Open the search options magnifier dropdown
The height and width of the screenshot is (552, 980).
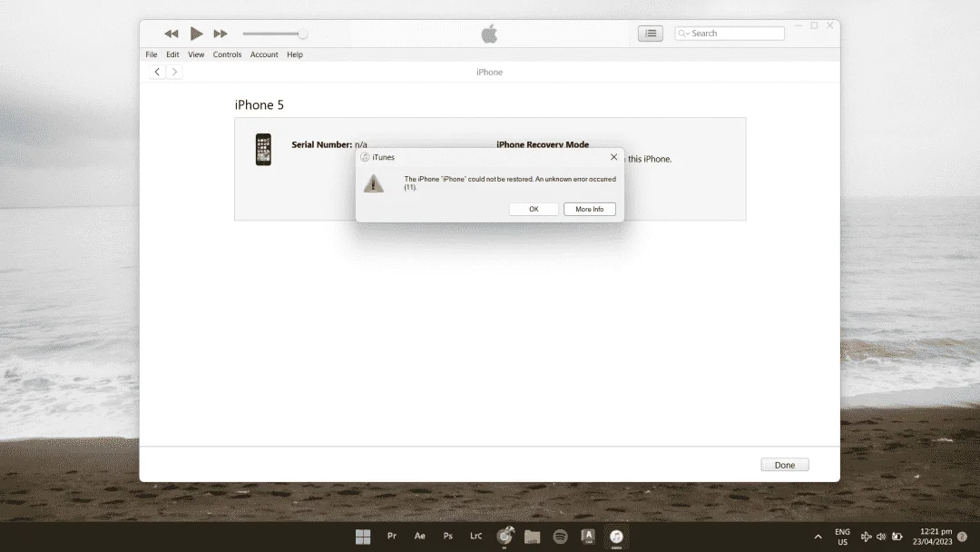coord(684,34)
